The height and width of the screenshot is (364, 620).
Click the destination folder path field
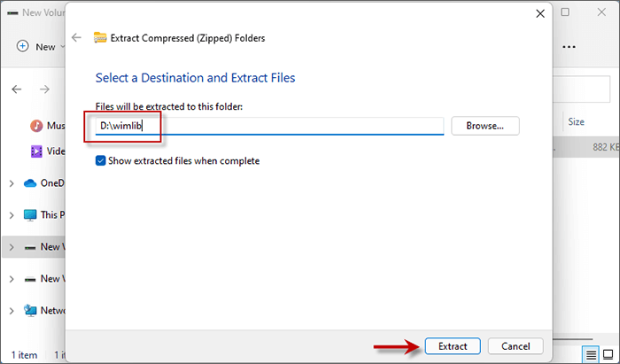click(269, 126)
